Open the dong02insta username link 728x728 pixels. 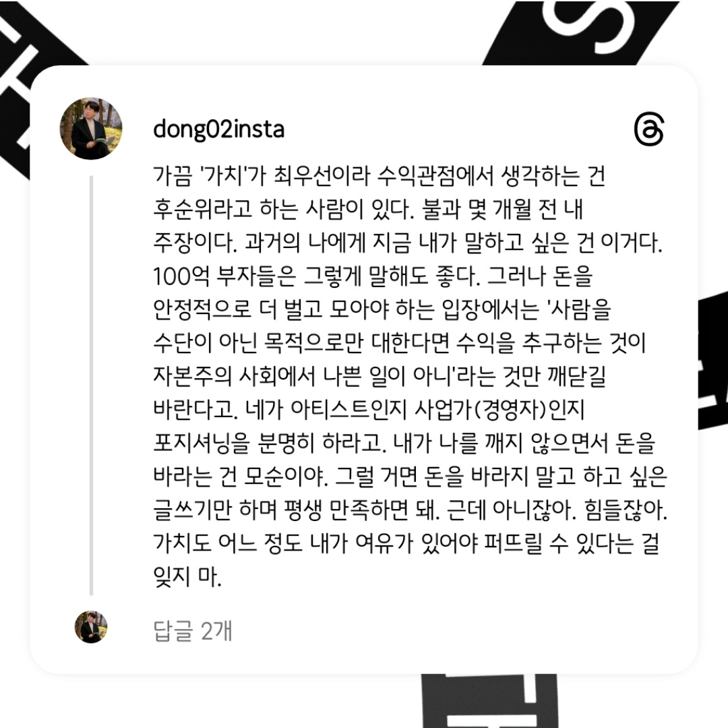[x=218, y=129]
